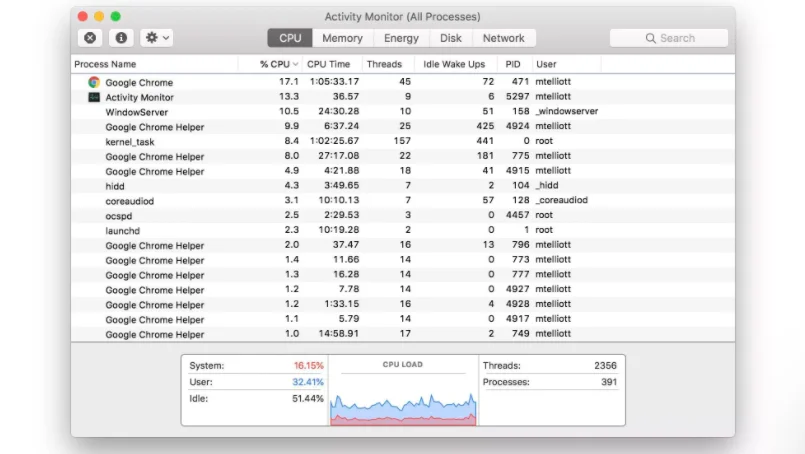Click the stop process X icon
The height and width of the screenshot is (454, 805).
point(90,38)
